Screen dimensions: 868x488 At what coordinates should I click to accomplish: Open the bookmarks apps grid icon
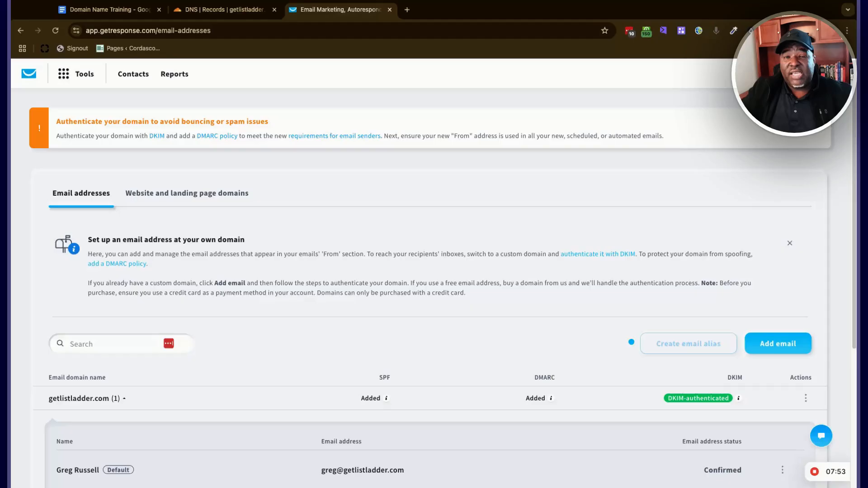(22, 48)
